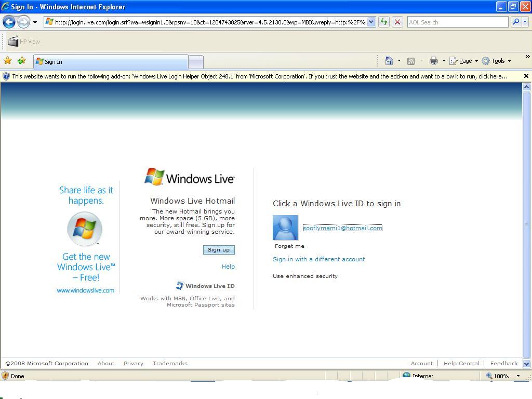This screenshot has width=532, height=399.
Task: Click the AOL Search input box
Action: pos(458,22)
